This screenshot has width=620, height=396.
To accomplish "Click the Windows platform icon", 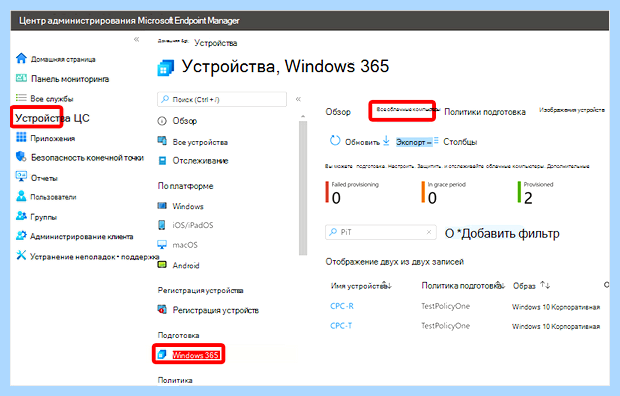I will click(x=162, y=206).
